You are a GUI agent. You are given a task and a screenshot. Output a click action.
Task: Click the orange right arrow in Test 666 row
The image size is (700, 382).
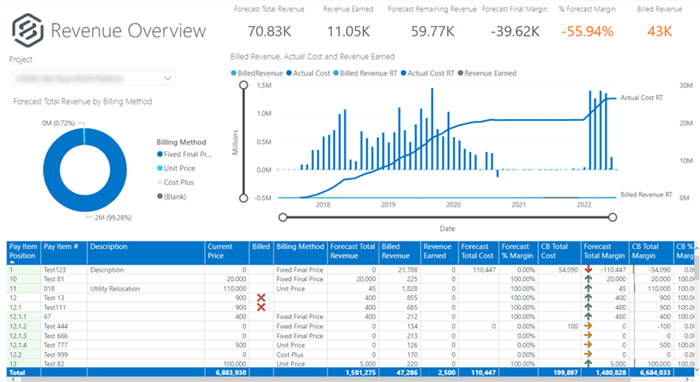pos(588,336)
